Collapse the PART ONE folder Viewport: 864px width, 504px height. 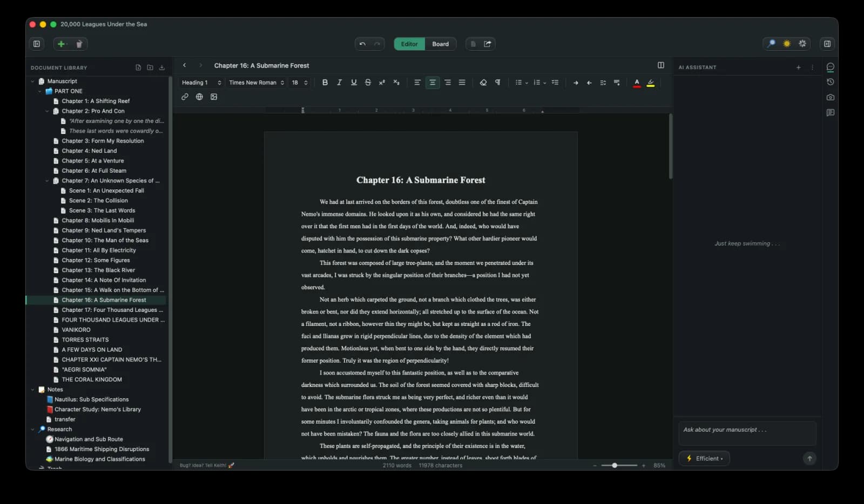pos(40,91)
